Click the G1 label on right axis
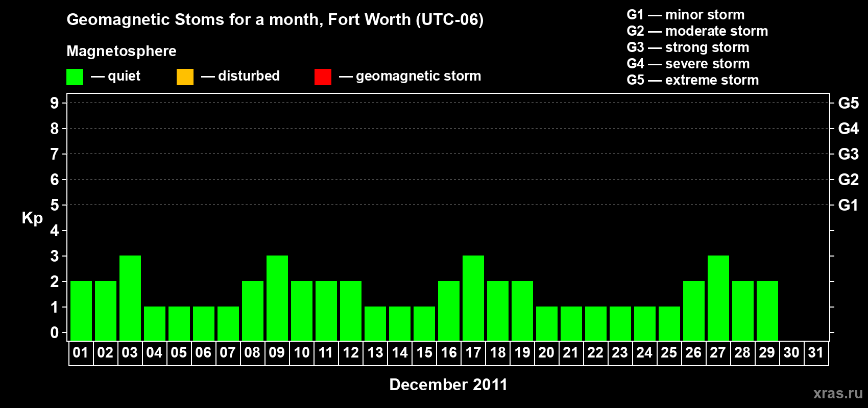The width and height of the screenshot is (868, 408). (849, 205)
